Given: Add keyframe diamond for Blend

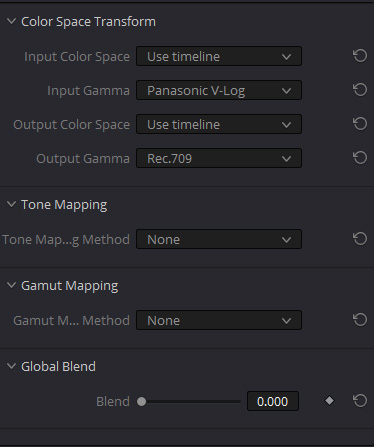Looking at the screenshot, I should (329, 401).
